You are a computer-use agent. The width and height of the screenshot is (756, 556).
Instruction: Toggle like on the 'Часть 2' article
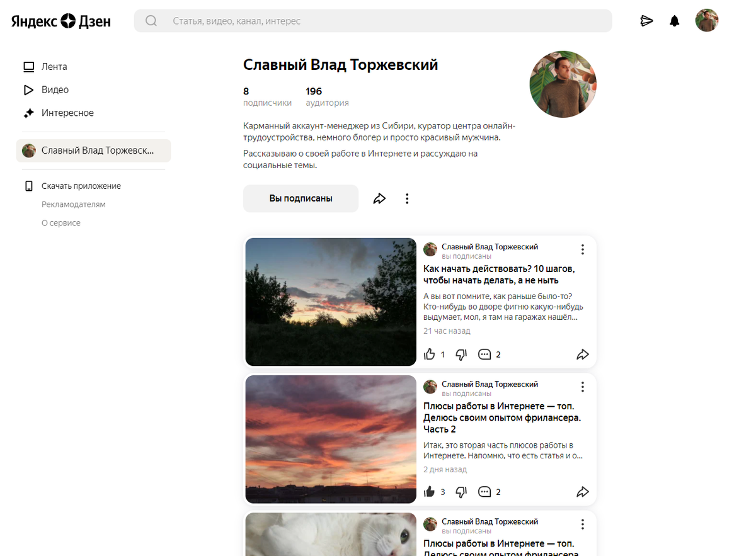430,492
